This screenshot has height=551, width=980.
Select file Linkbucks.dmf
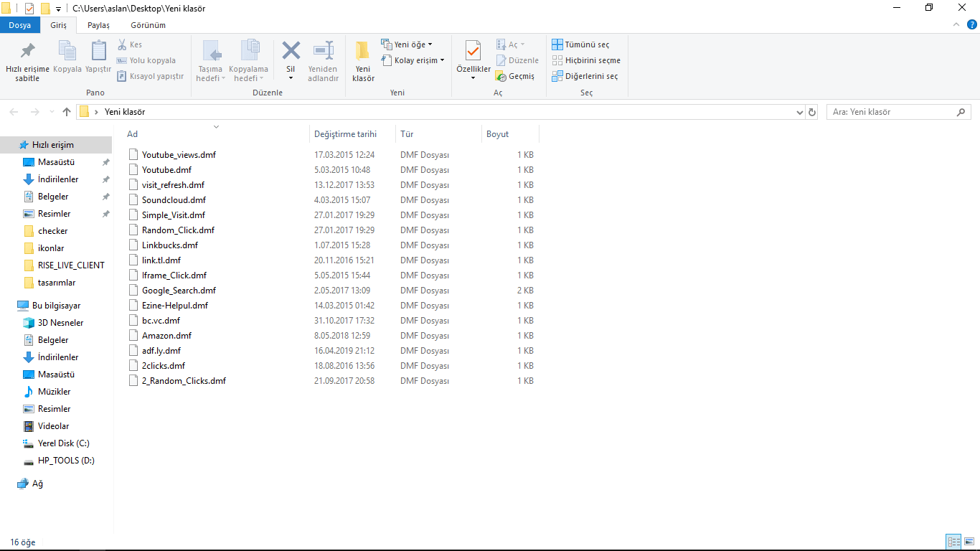(169, 245)
